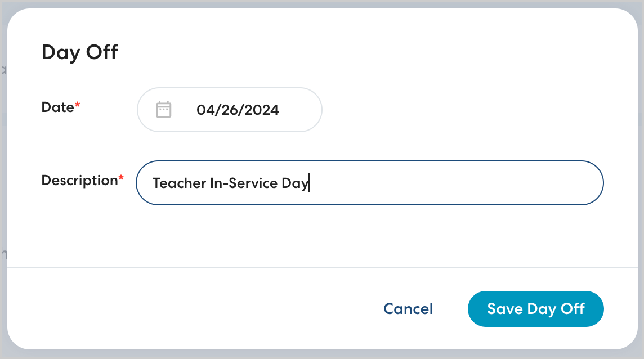The image size is (644, 359).
Task: Click the Save Day Off button
Action: [535, 309]
